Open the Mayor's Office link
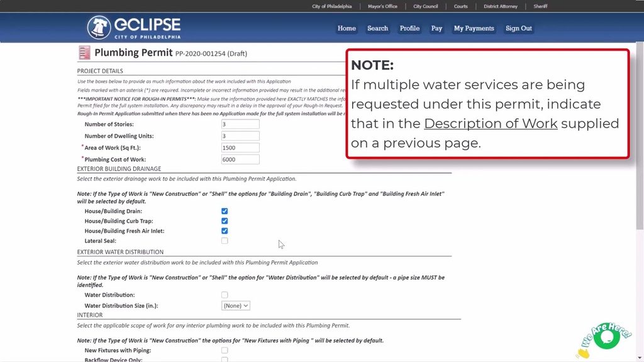The width and height of the screenshot is (644, 362). [x=382, y=6]
